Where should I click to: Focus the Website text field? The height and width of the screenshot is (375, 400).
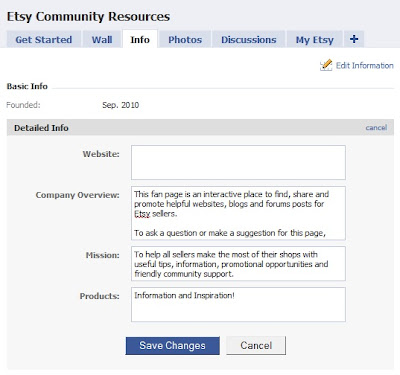(238, 162)
